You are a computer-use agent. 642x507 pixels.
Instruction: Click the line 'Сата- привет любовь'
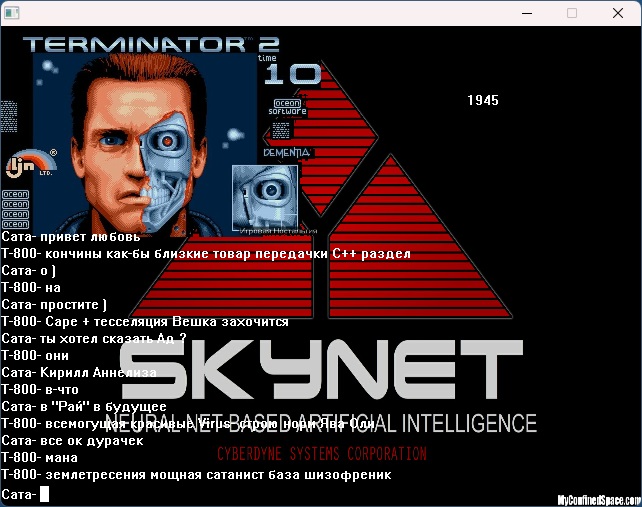(x=71, y=237)
